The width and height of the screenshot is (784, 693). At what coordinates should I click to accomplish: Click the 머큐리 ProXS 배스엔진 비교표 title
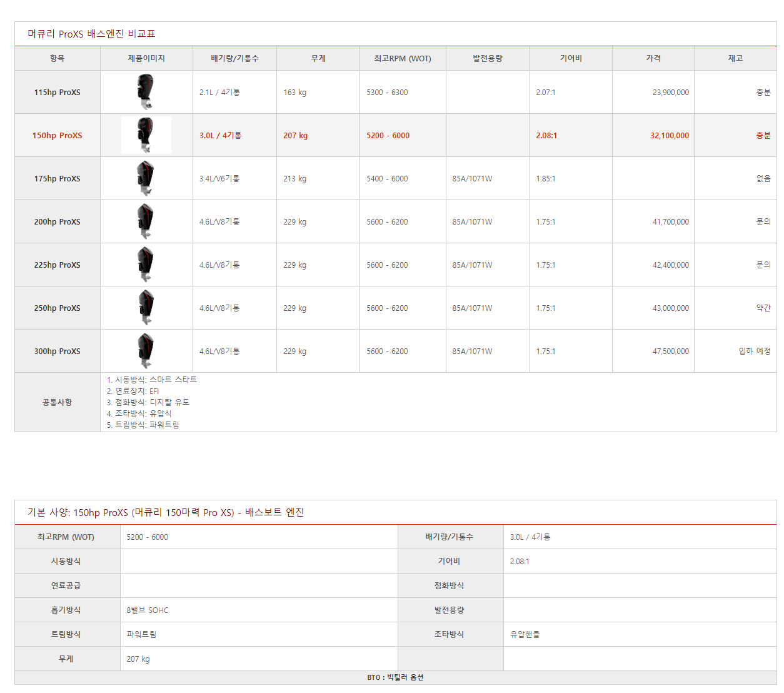[91, 34]
